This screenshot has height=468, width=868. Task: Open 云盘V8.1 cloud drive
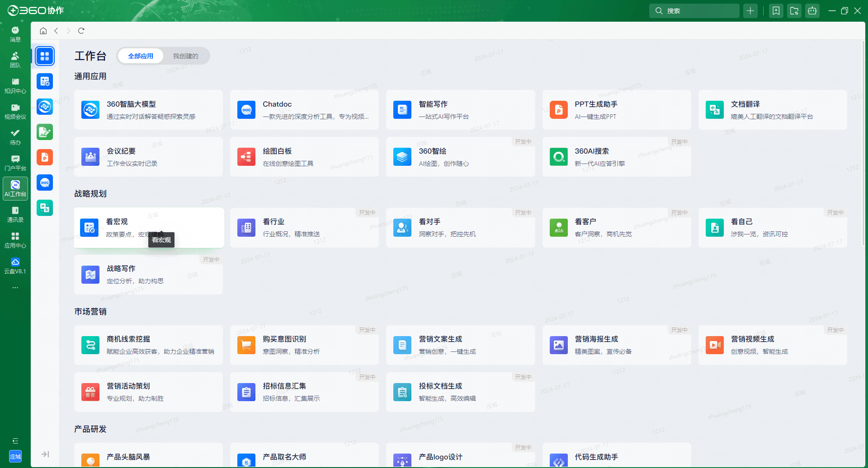[15, 266]
